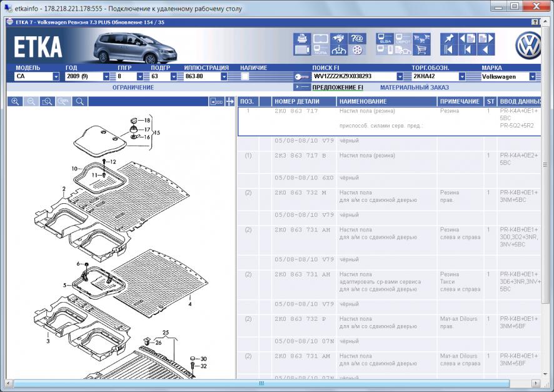Click the printer icon in the toolbar
This screenshot has width=554, height=392.
tap(302, 39)
